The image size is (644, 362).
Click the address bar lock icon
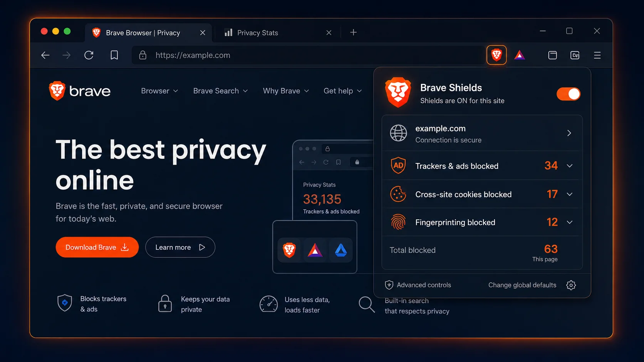(x=143, y=55)
